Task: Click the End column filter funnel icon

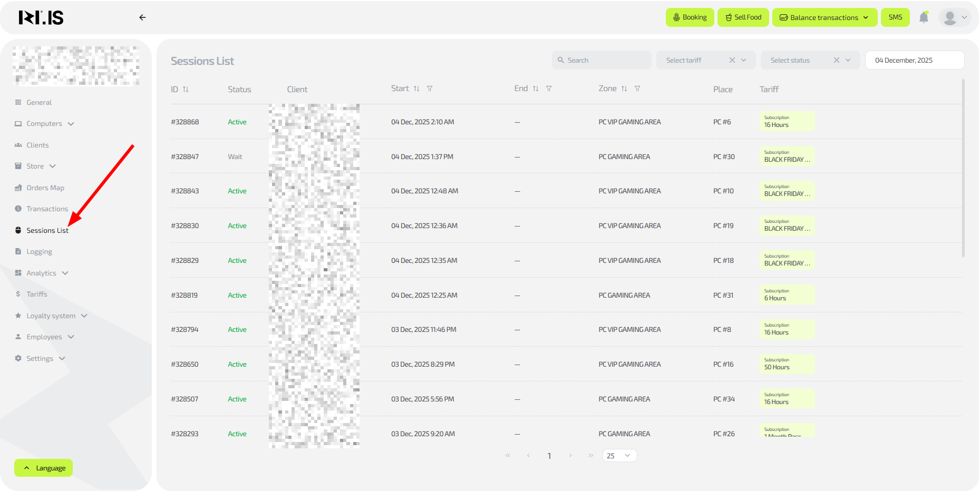Action: point(549,89)
